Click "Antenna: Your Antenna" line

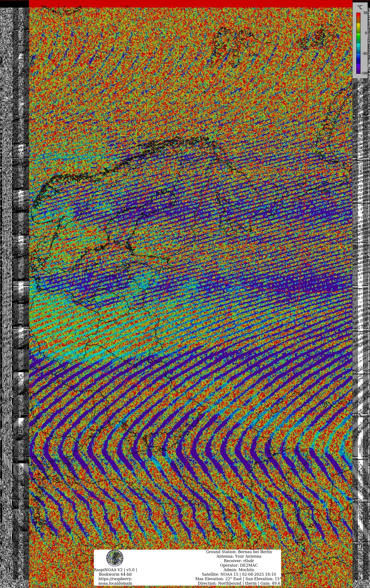point(239,556)
